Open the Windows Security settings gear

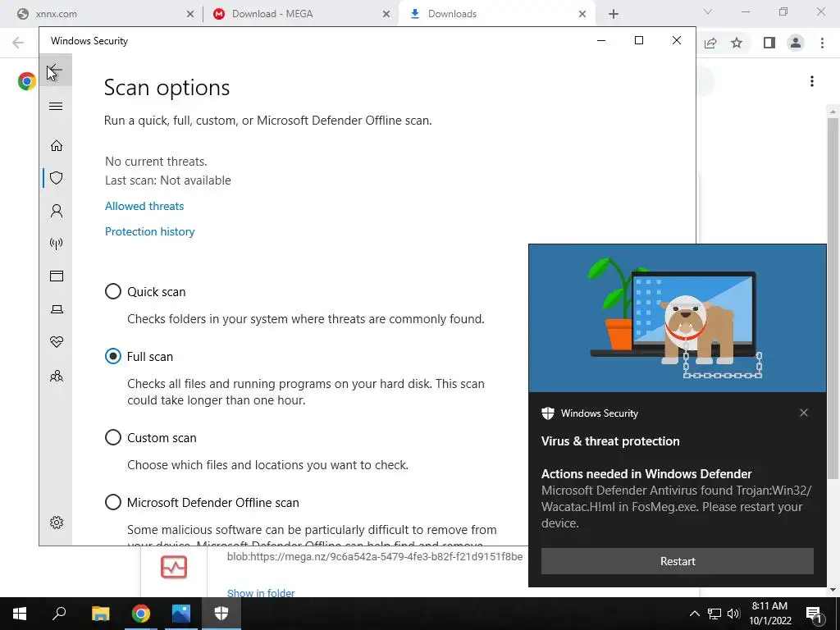click(x=57, y=523)
